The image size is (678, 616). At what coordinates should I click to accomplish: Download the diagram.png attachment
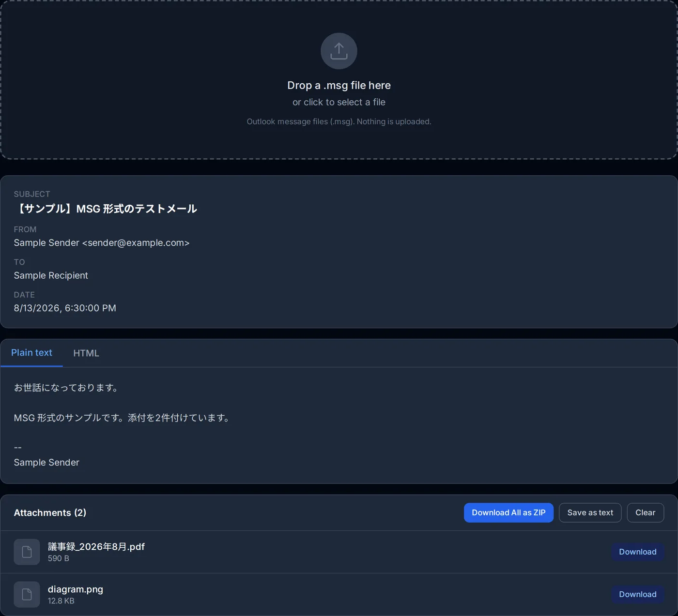pyautogui.click(x=638, y=594)
